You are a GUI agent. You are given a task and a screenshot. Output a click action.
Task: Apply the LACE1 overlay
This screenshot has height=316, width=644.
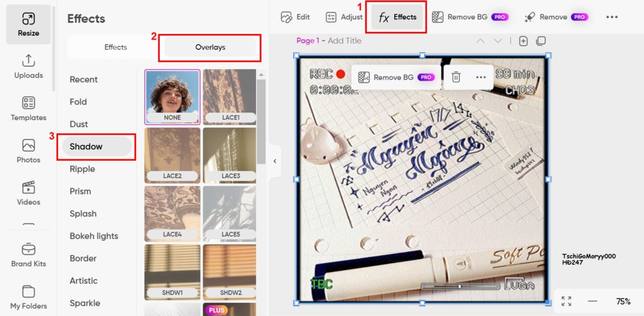230,97
